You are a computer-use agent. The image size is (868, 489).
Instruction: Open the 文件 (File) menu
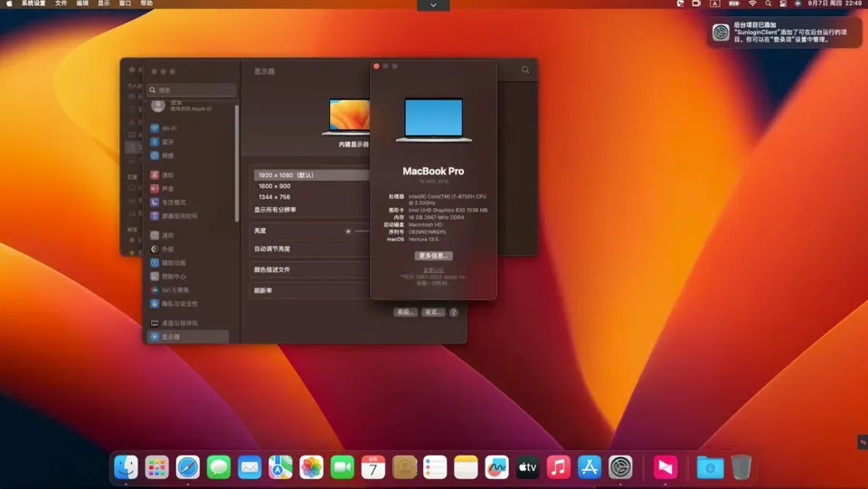(x=61, y=4)
